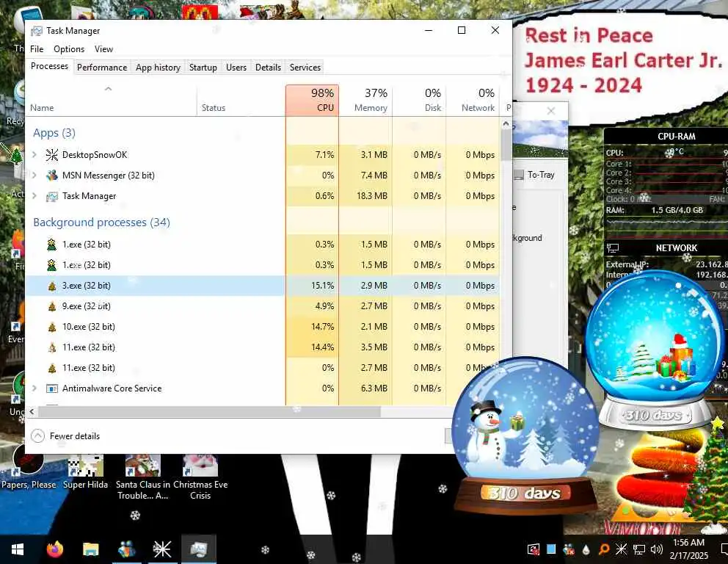
Task: Click the Apps (3) group heading
Action: click(x=54, y=133)
